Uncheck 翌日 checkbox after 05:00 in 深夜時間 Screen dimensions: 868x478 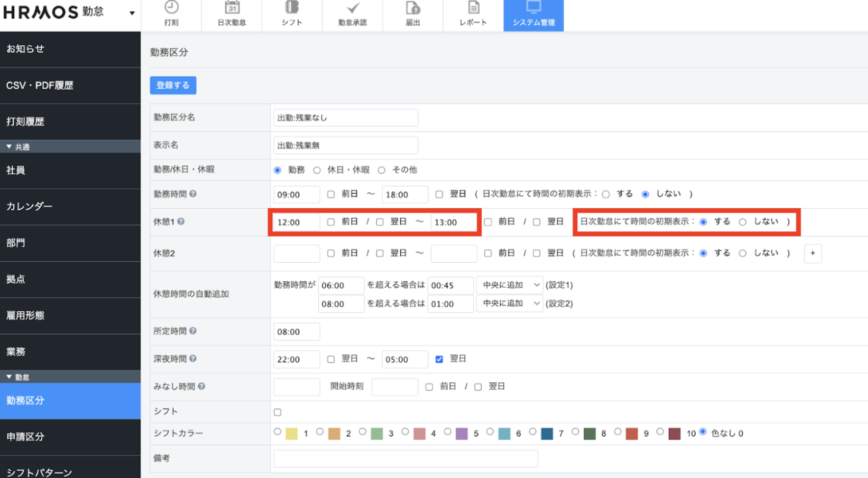[x=439, y=359]
